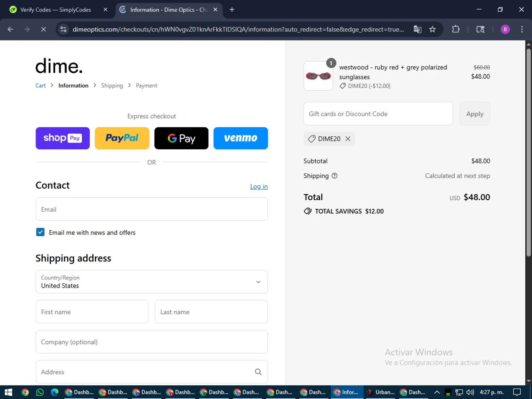Open Chrome three-dot menu
The width and height of the screenshot is (532, 399).
point(522,29)
